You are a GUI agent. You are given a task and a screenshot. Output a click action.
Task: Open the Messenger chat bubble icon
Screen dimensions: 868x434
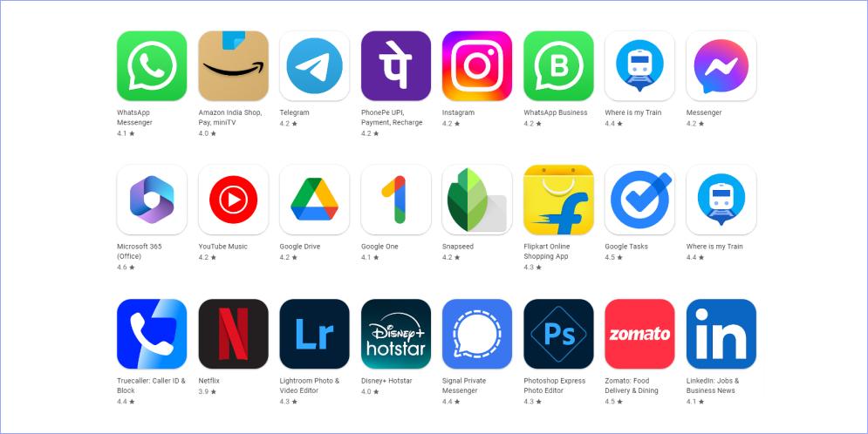coord(721,65)
